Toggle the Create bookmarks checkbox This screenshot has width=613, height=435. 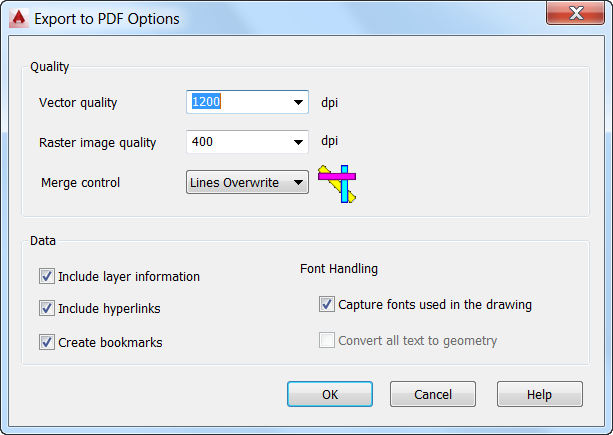(47, 342)
